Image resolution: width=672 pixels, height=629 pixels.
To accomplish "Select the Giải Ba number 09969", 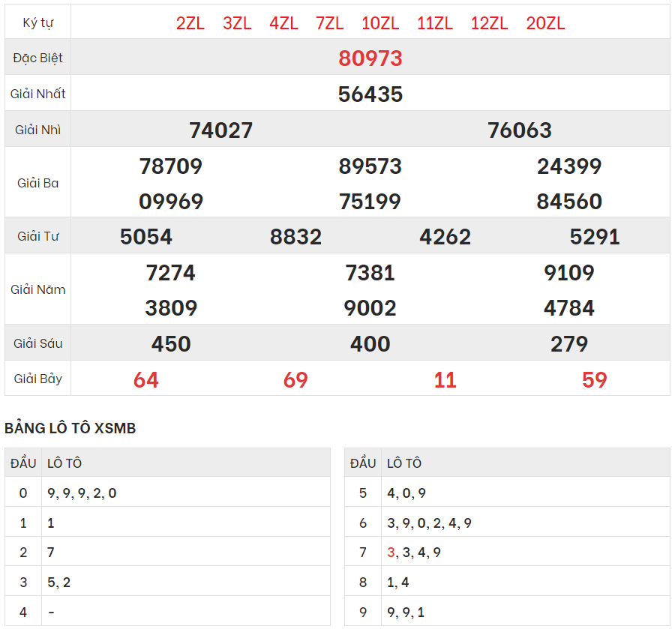I will click(x=171, y=202).
